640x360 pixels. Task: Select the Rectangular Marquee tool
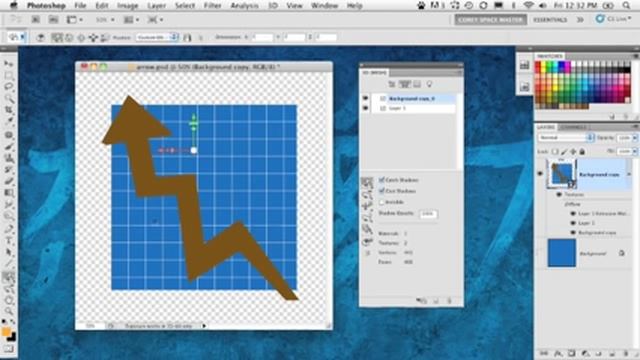[x=9, y=75]
